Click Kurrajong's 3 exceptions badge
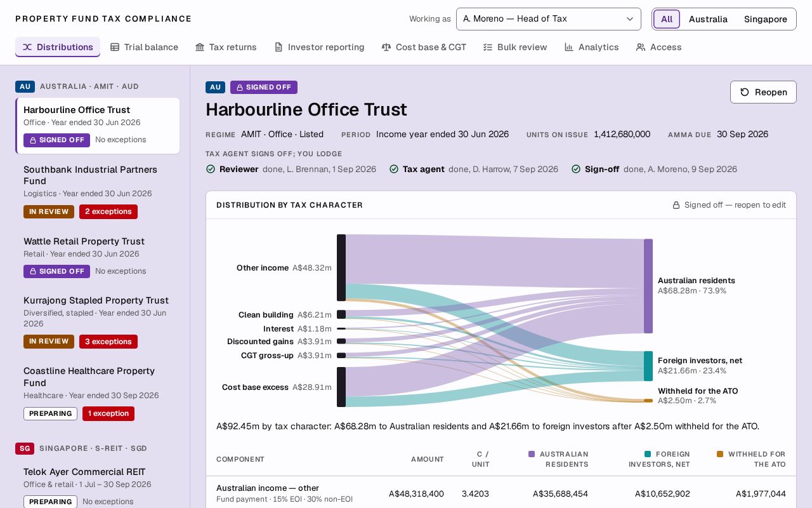812x508 pixels. [x=108, y=342]
